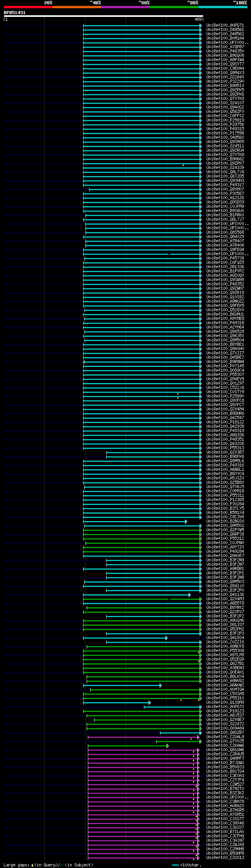Image resolution: width=251 pixels, height=868 pixels.
Task: Select the UniRef100_Q9SYT7 label
Action: (225, 64)
